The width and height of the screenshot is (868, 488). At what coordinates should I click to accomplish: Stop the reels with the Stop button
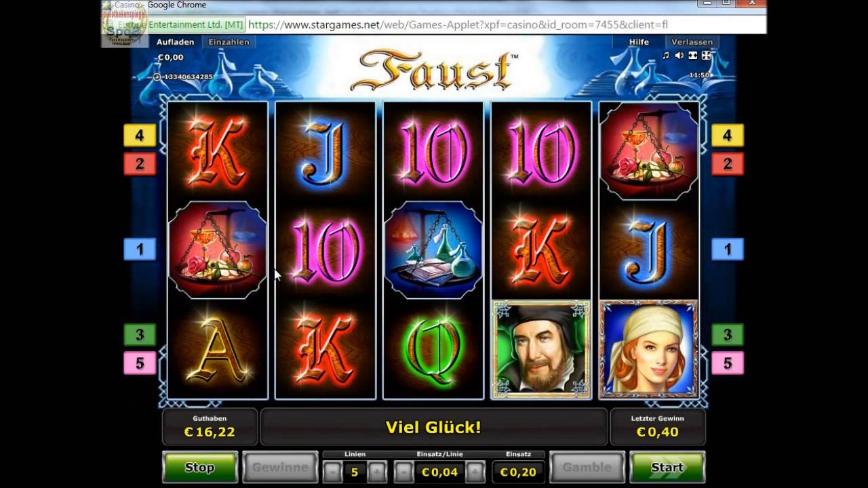pos(200,467)
